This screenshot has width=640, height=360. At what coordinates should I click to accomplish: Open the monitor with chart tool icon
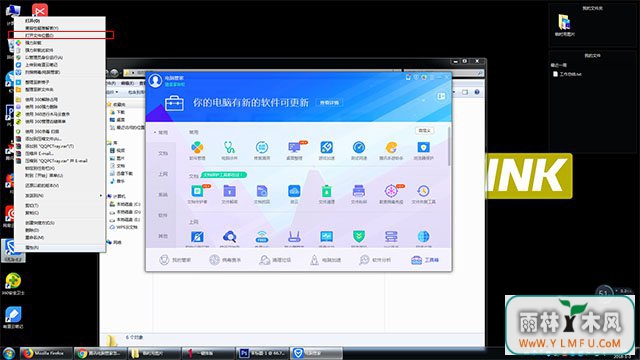click(x=327, y=237)
